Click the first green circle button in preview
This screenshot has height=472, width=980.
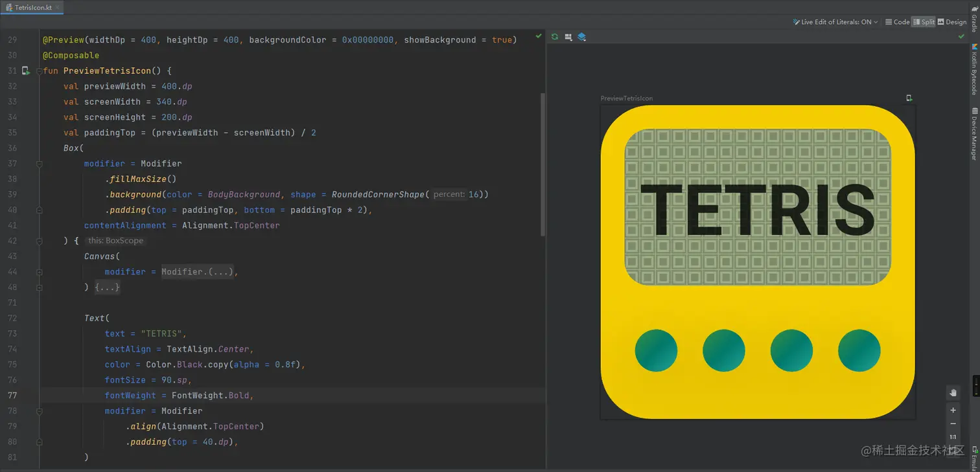(x=656, y=350)
